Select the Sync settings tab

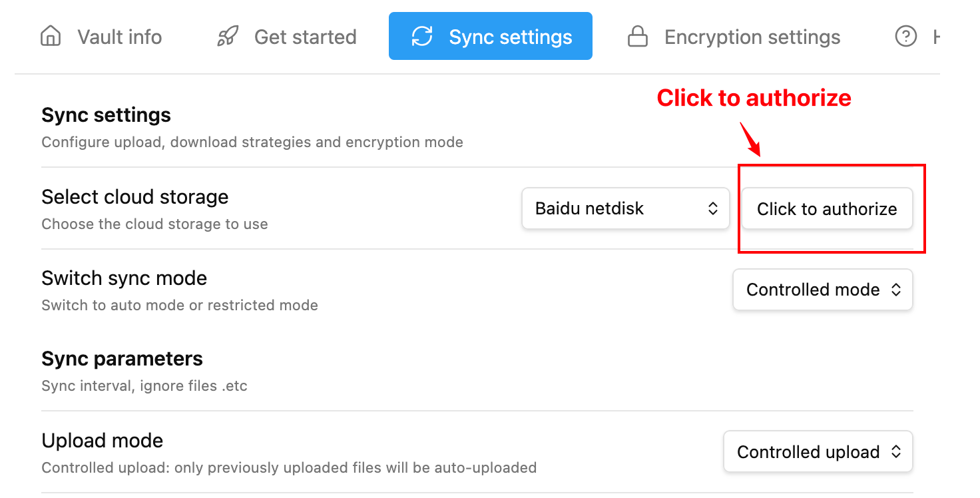491,37
